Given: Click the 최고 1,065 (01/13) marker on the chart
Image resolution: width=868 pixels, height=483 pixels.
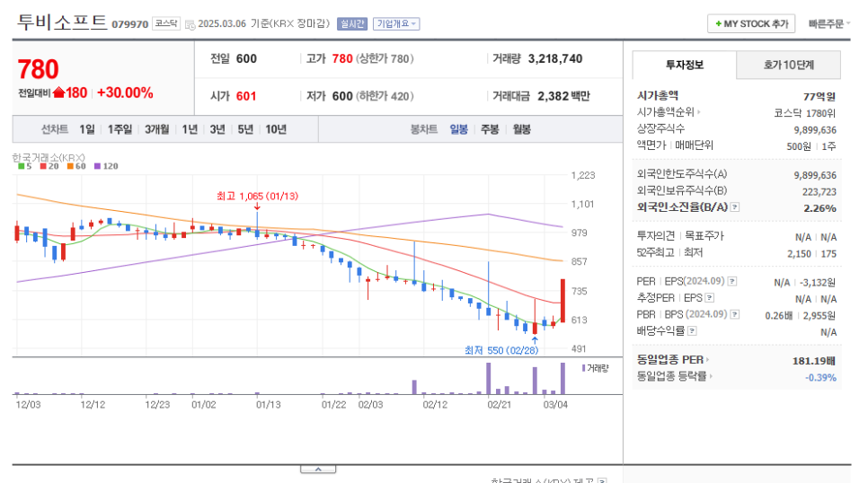Looking at the screenshot, I should click(257, 197).
